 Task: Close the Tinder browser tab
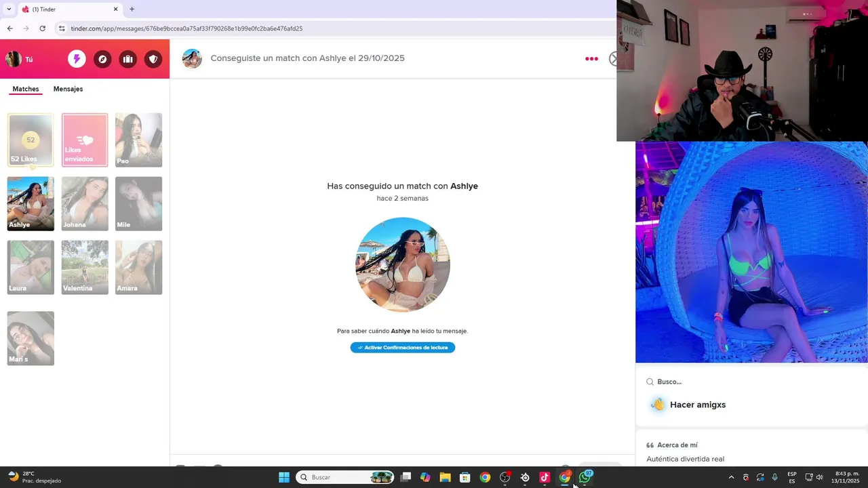(115, 9)
